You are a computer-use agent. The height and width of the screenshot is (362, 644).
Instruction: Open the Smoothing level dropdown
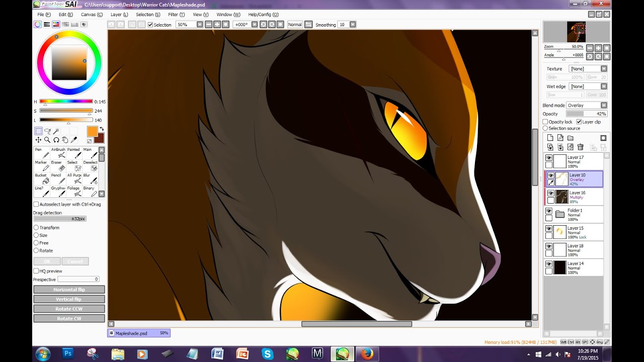click(x=353, y=24)
